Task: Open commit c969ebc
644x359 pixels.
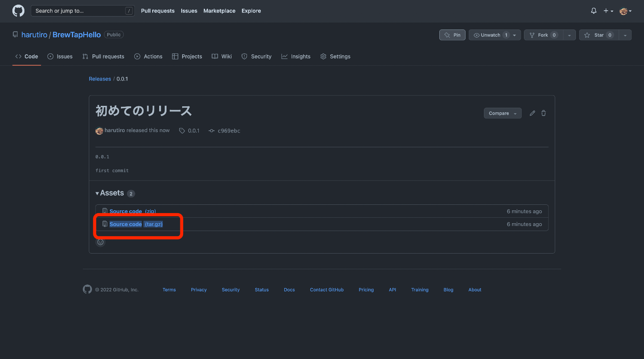Action: coord(224,131)
